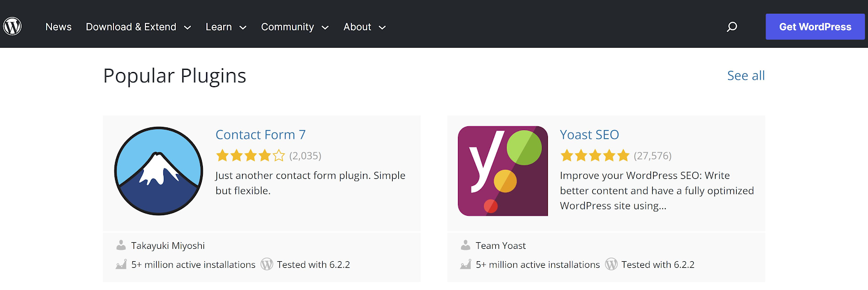868x290 pixels.
Task: Open the Contact Form 7 title link
Action: click(260, 134)
